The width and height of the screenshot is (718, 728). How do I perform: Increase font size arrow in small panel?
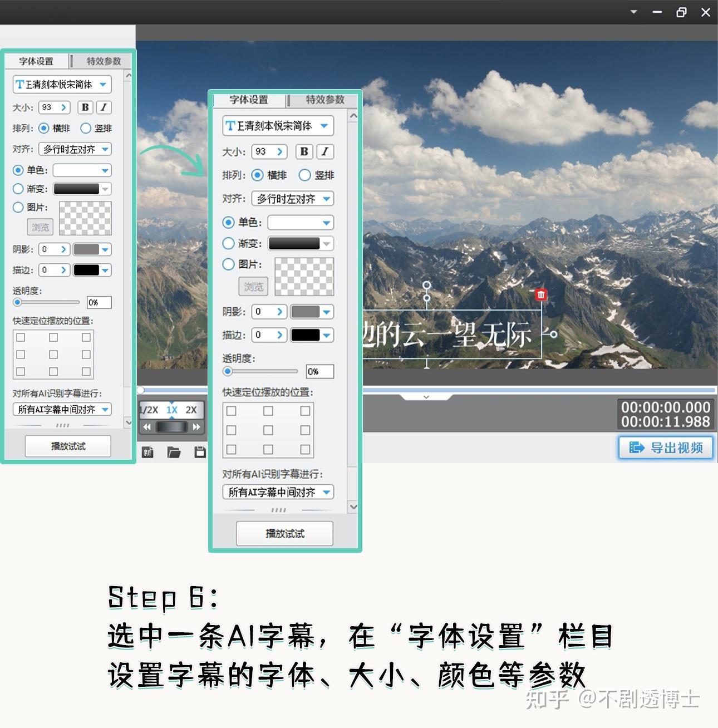coord(64,107)
